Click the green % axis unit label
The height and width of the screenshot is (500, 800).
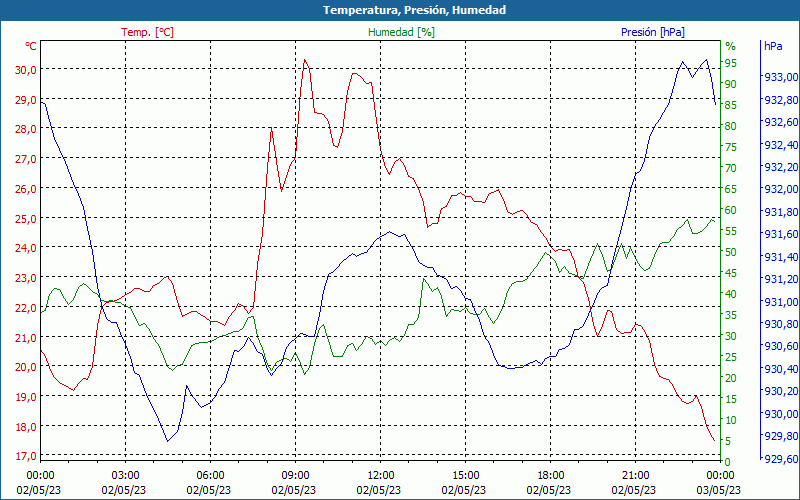coord(731,46)
